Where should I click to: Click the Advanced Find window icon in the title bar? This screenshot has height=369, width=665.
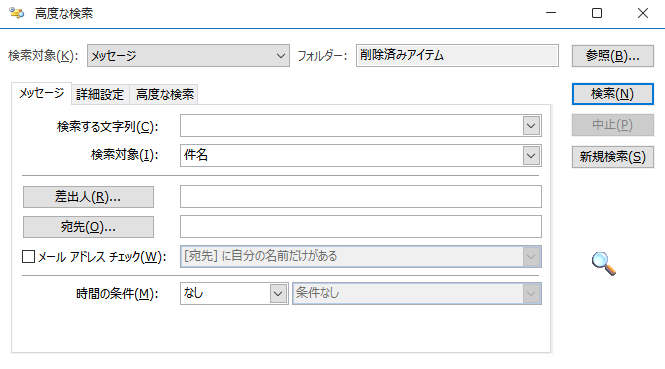point(17,13)
